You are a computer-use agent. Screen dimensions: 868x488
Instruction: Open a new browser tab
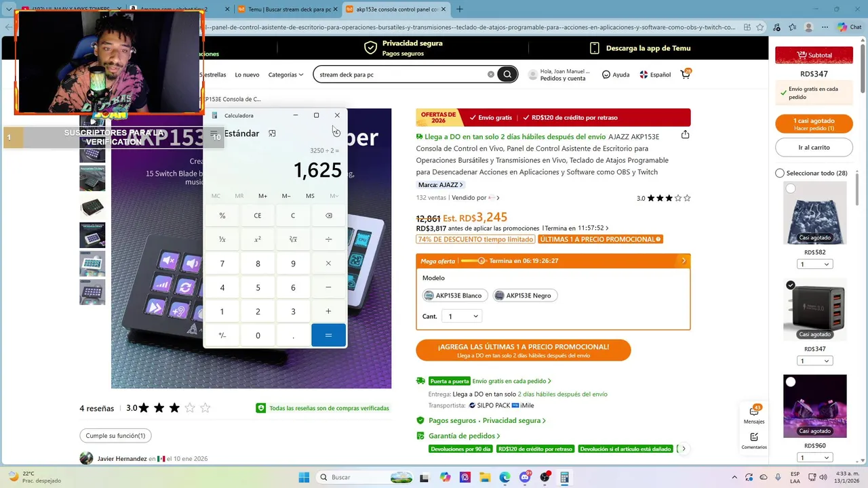[x=459, y=9]
